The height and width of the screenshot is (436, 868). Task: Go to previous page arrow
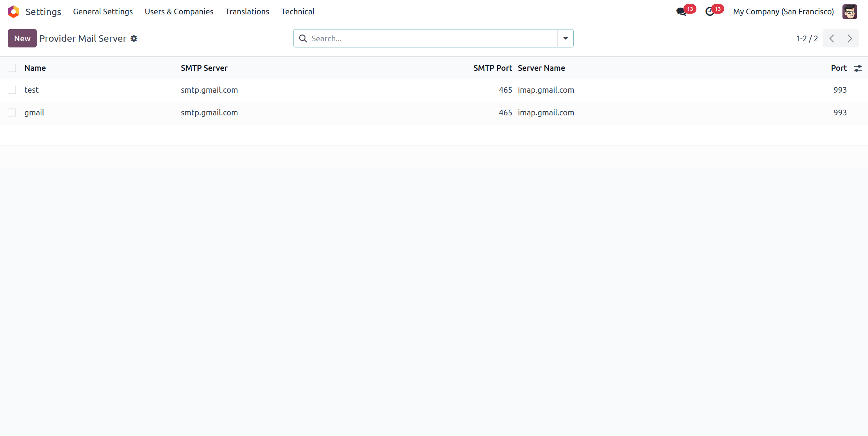point(832,38)
